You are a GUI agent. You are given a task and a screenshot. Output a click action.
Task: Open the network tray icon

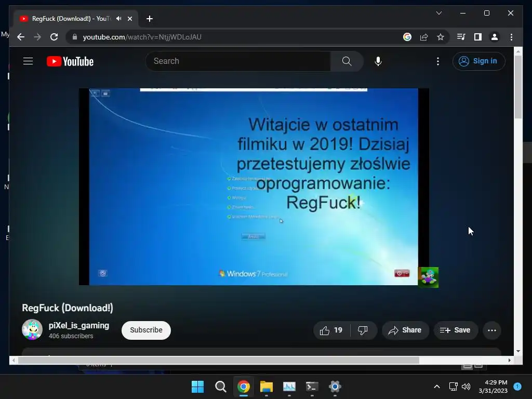(x=453, y=387)
